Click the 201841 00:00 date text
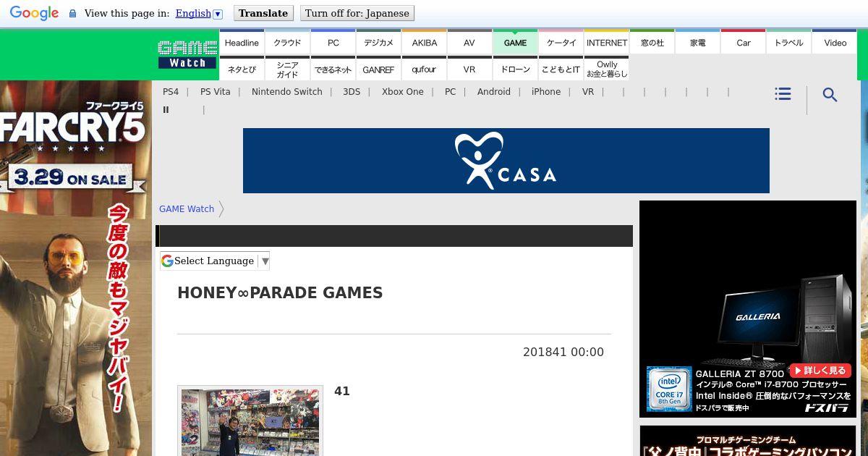868x456 pixels. (x=563, y=352)
